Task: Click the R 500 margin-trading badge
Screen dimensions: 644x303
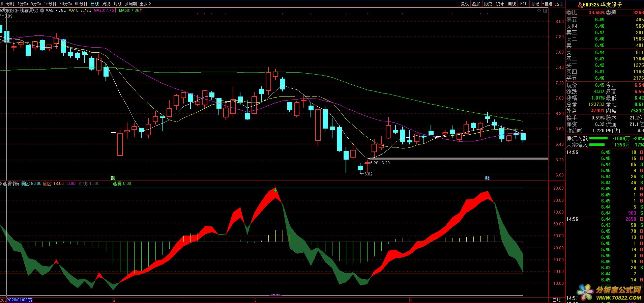Action: [580, 5]
